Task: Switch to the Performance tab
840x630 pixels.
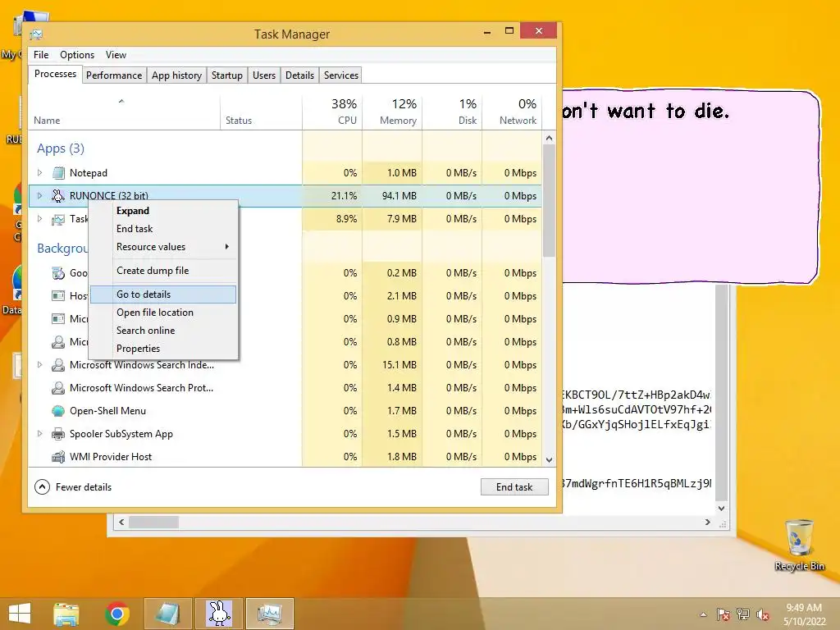Action: pos(114,75)
